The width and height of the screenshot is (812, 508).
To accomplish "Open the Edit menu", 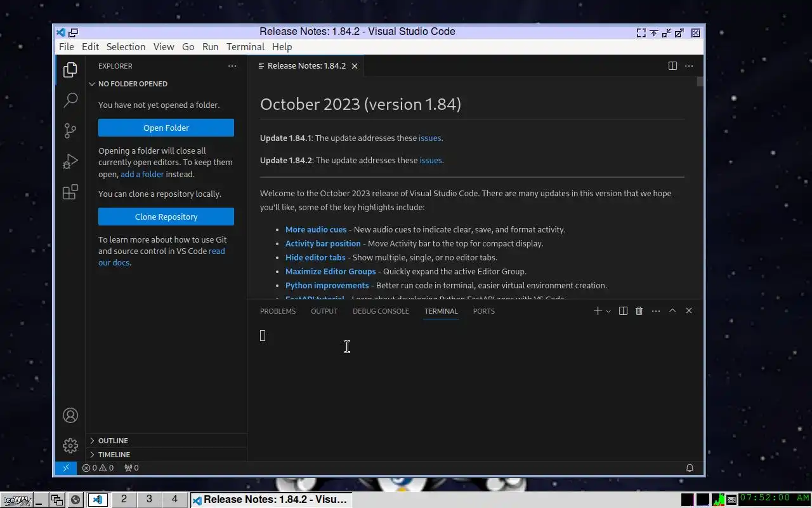I will pyautogui.click(x=91, y=47).
